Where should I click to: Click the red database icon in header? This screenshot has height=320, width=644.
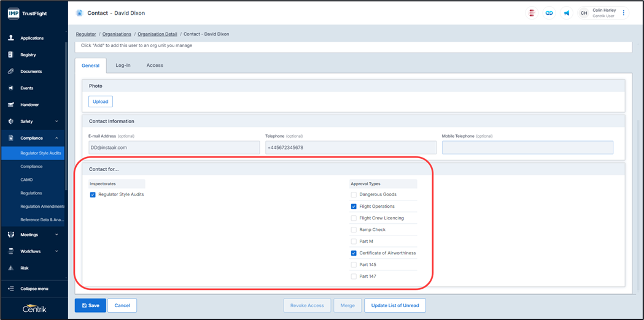[x=532, y=13]
